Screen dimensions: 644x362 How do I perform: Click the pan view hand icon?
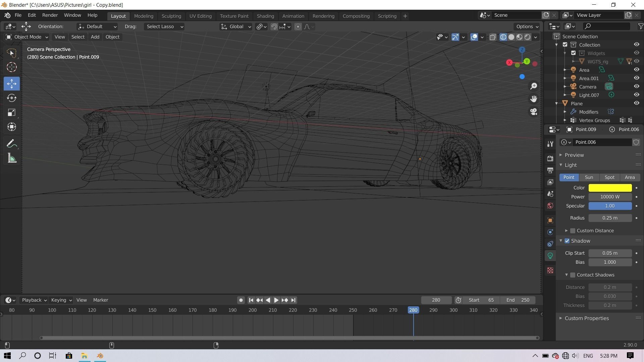[x=533, y=99]
